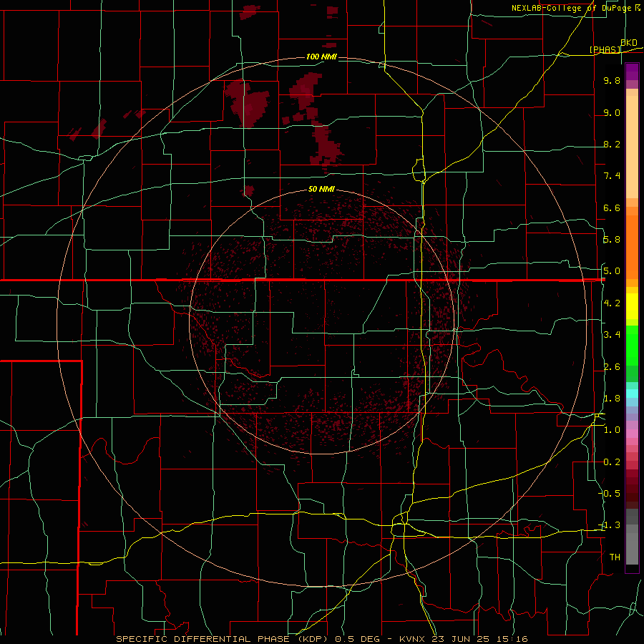
Task: Click the '4.2' scale value
Action: click(x=612, y=303)
